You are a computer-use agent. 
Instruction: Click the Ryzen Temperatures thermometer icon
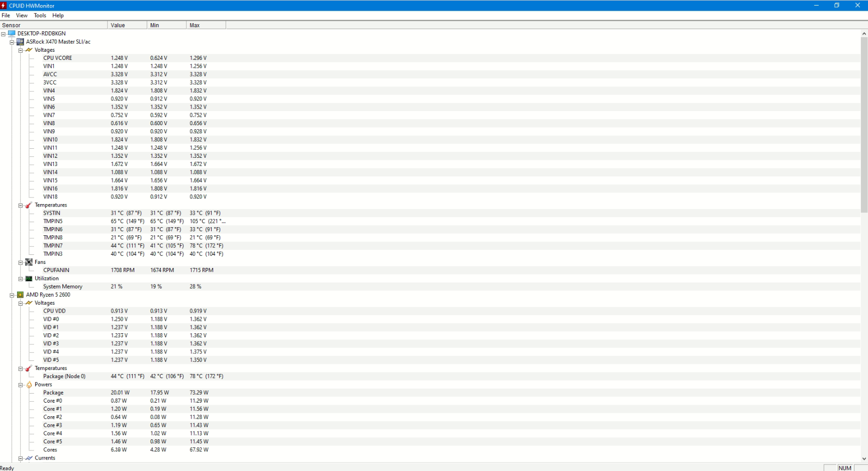click(29, 368)
